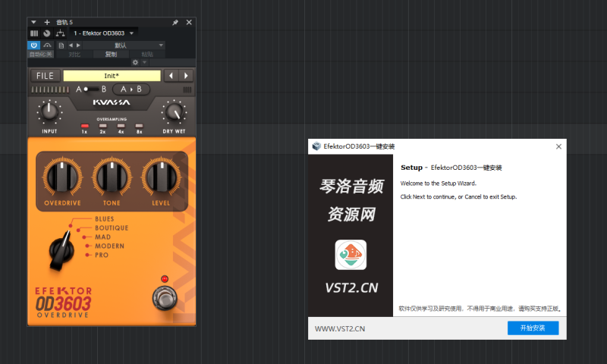Click the overdrive type selector knob
Viewport: 607px width, 364px height.
[x=61, y=250]
